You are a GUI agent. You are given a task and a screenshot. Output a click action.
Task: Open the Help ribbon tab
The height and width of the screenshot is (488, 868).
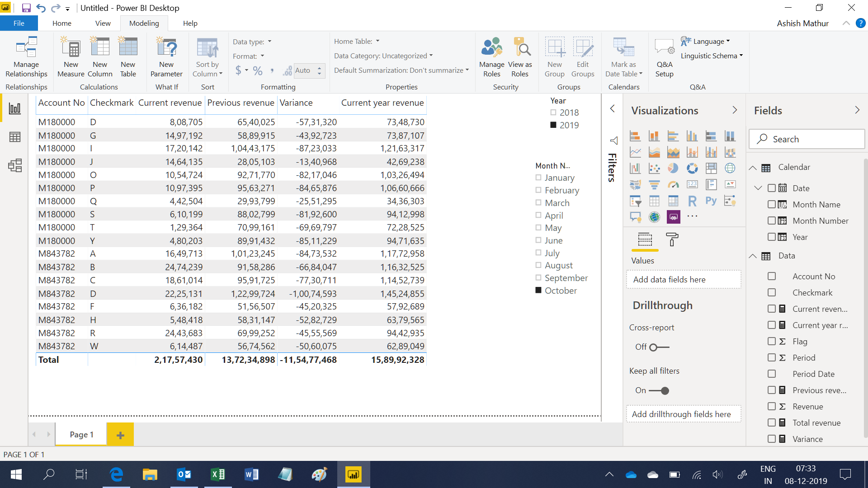click(x=190, y=23)
